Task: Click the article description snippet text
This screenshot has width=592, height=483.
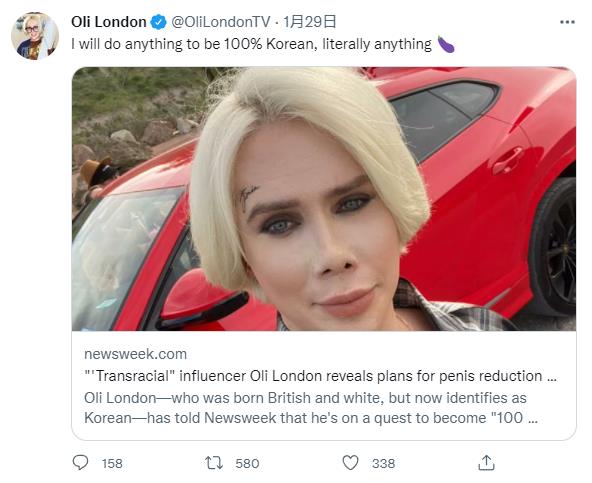Action: coord(311,408)
